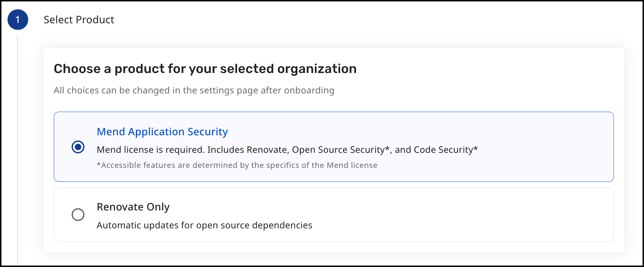The height and width of the screenshot is (267, 644).
Task: Click the Mend Application Security option title
Action: click(x=162, y=132)
